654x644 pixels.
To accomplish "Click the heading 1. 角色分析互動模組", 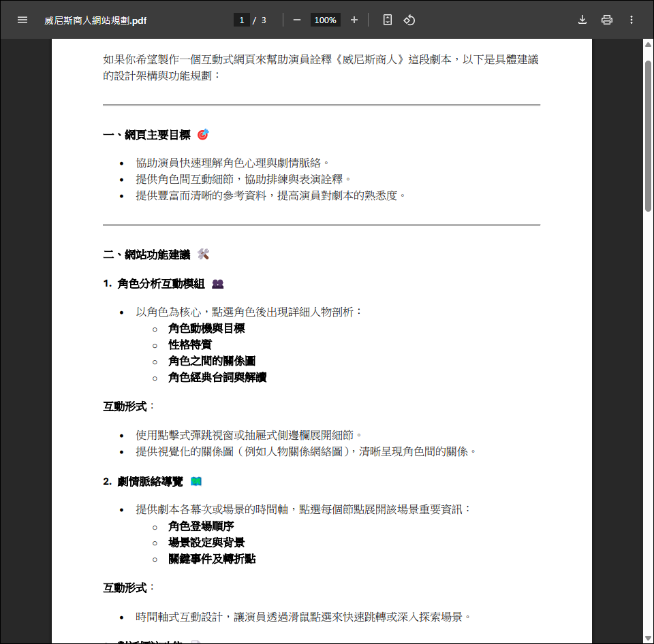I will [x=154, y=284].
